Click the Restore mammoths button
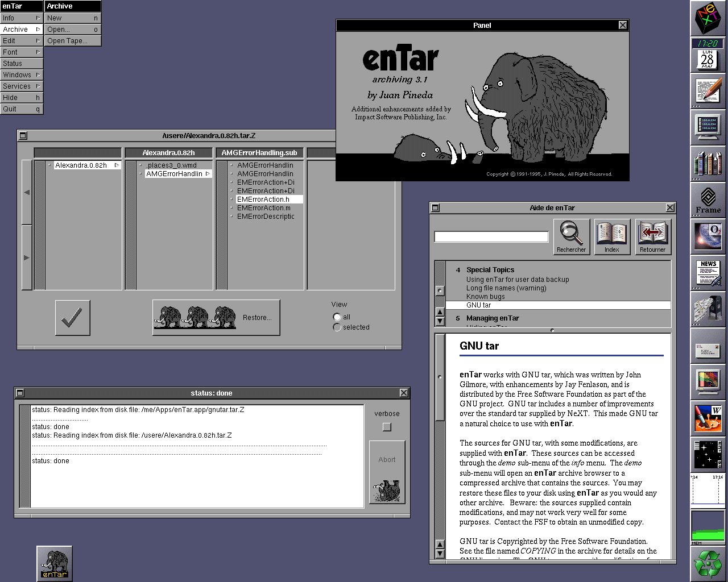The width and height of the screenshot is (728, 582). [x=216, y=318]
